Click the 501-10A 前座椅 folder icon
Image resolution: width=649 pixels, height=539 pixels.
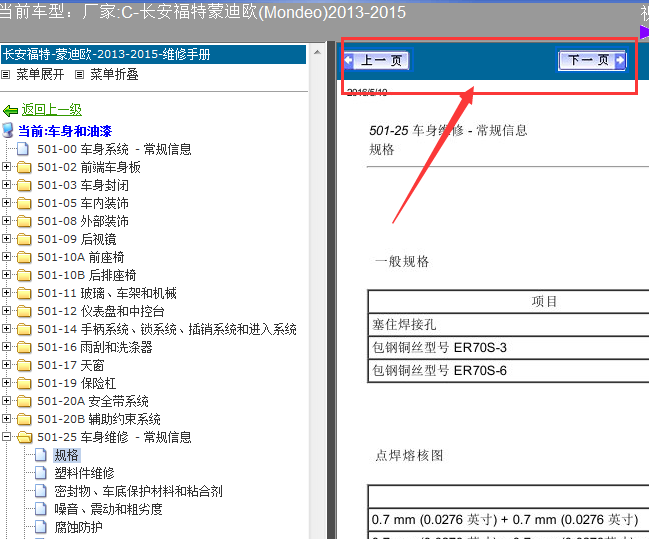[x=24, y=257]
